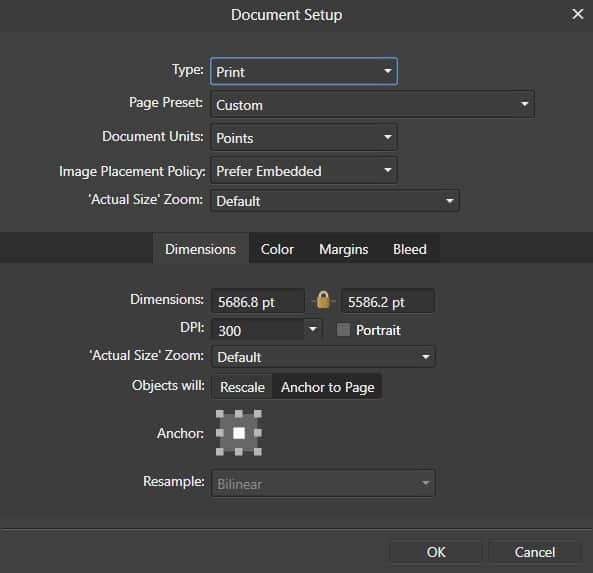Select the bottom-left anchor point

pos(220,452)
